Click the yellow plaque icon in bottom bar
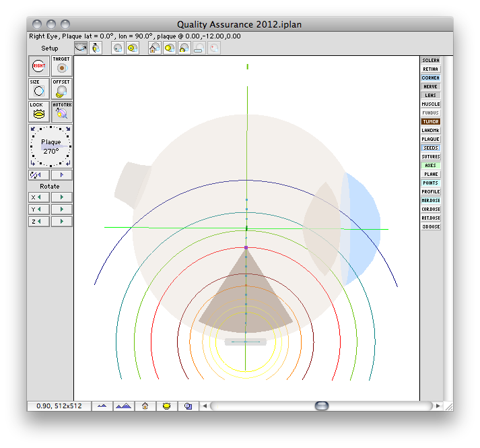The width and height of the screenshot is (480, 448). click(166, 406)
